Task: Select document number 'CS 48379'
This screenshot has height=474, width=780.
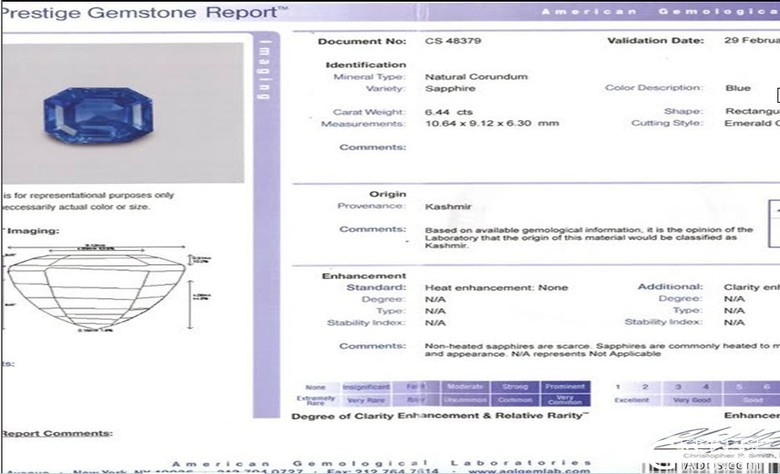Action: [453, 41]
